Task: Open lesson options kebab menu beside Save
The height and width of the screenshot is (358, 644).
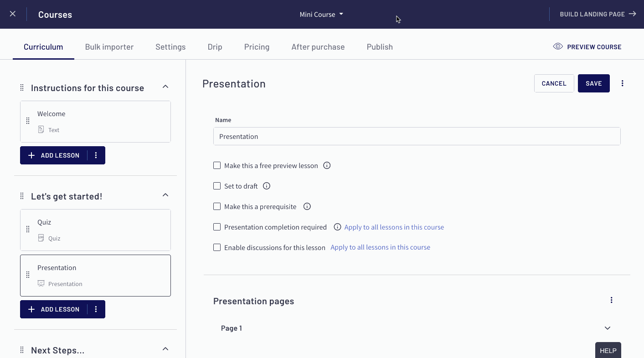Action: (x=623, y=83)
